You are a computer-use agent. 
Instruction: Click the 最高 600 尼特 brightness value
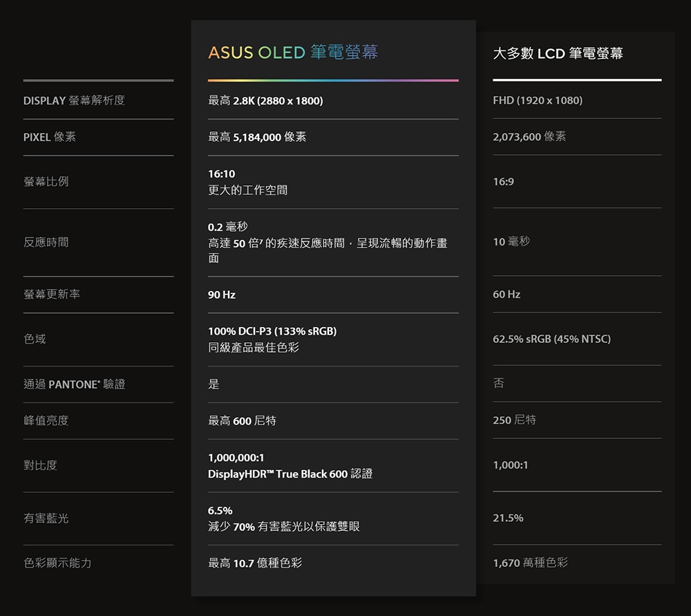242,420
